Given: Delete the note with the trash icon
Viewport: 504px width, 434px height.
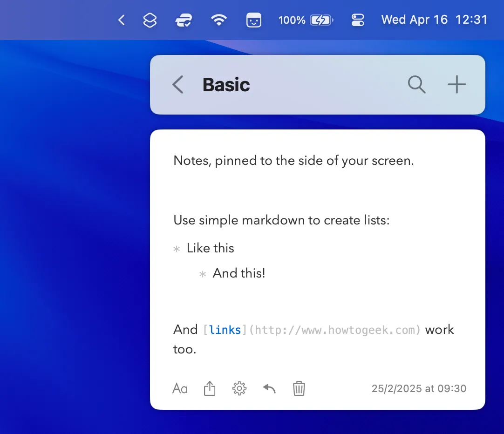Looking at the screenshot, I should pos(299,388).
